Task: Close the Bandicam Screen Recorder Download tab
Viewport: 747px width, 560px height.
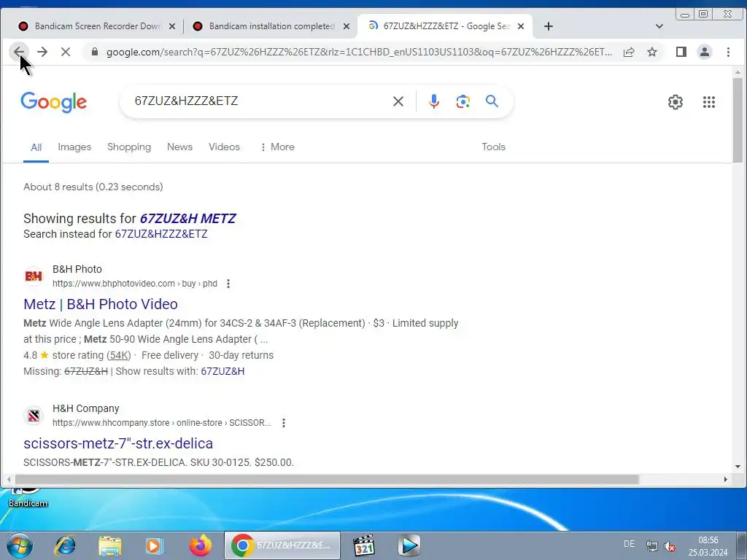Action: point(172,26)
